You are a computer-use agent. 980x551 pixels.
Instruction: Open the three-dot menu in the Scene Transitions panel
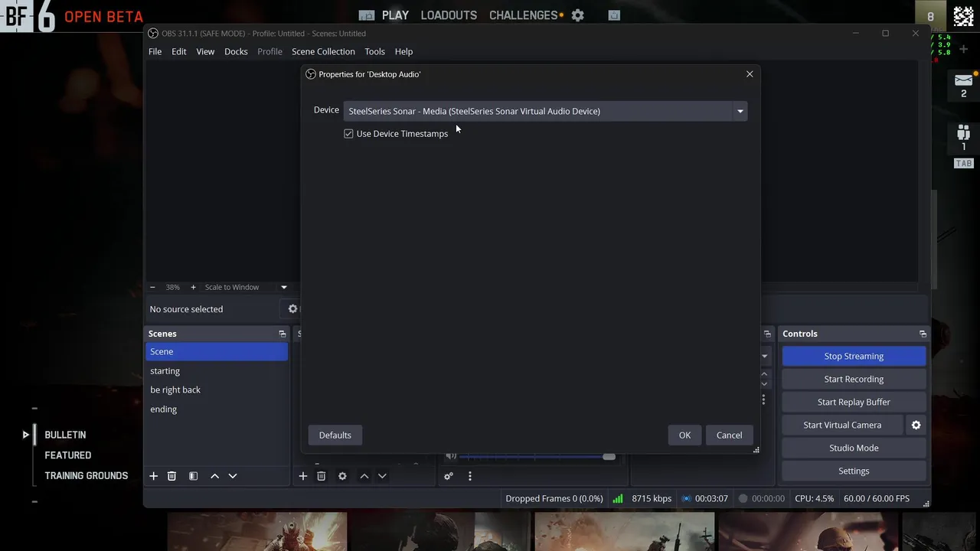point(763,399)
